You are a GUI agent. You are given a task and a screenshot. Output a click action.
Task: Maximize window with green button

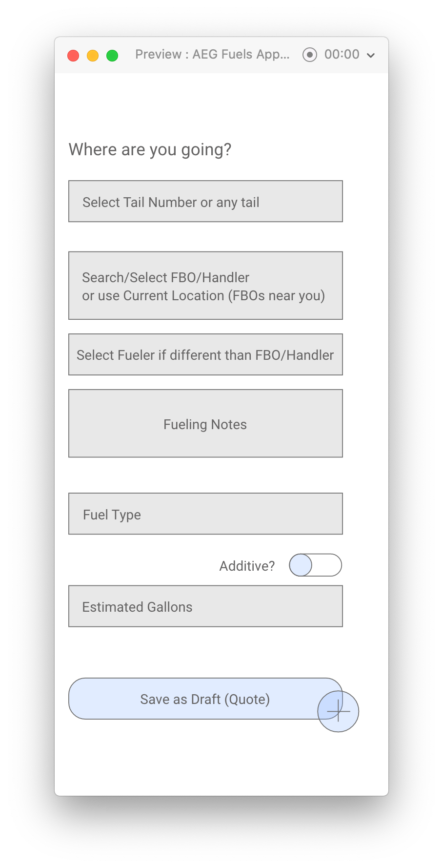[x=112, y=56]
